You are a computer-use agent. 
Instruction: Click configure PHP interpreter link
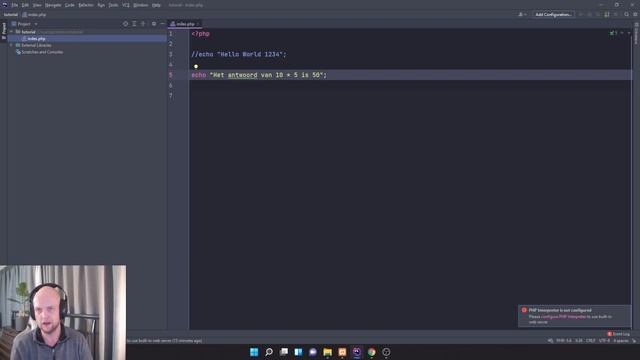[x=563, y=317]
